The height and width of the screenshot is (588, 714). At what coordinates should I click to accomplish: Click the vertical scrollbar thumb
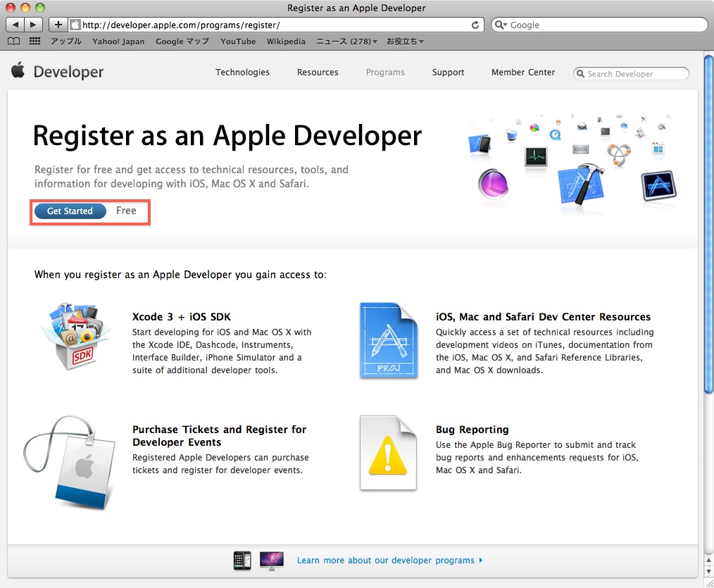click(x=708, y=224)
